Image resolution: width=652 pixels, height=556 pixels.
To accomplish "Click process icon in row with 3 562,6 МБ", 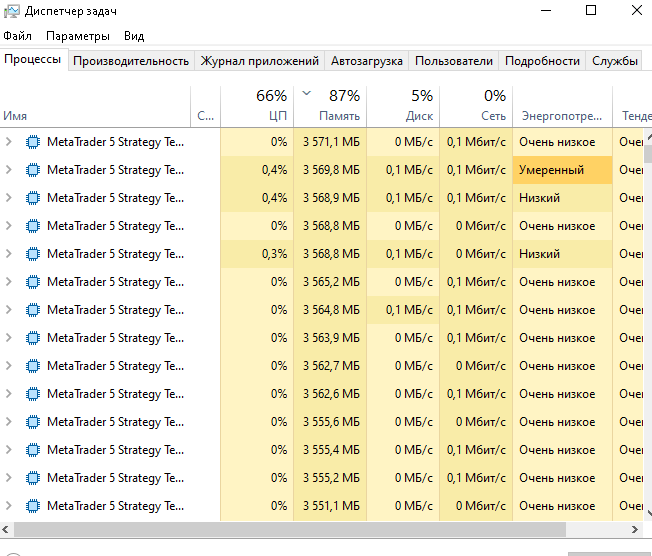I will [33, 393].
